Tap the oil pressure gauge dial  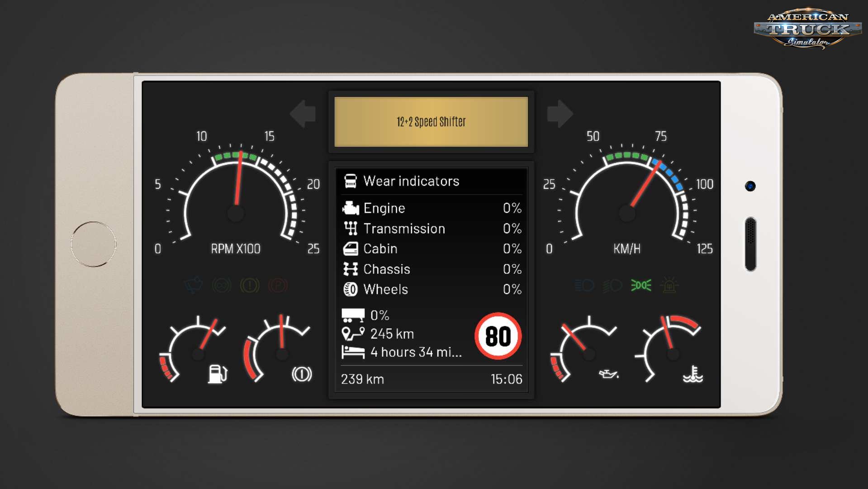point(583,349)
